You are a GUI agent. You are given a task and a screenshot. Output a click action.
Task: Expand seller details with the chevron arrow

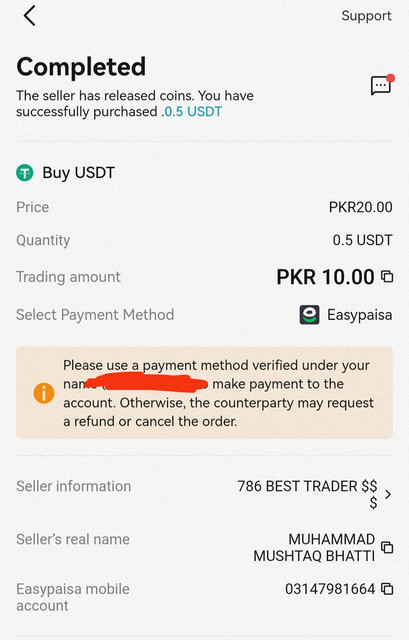click(388, 494)
